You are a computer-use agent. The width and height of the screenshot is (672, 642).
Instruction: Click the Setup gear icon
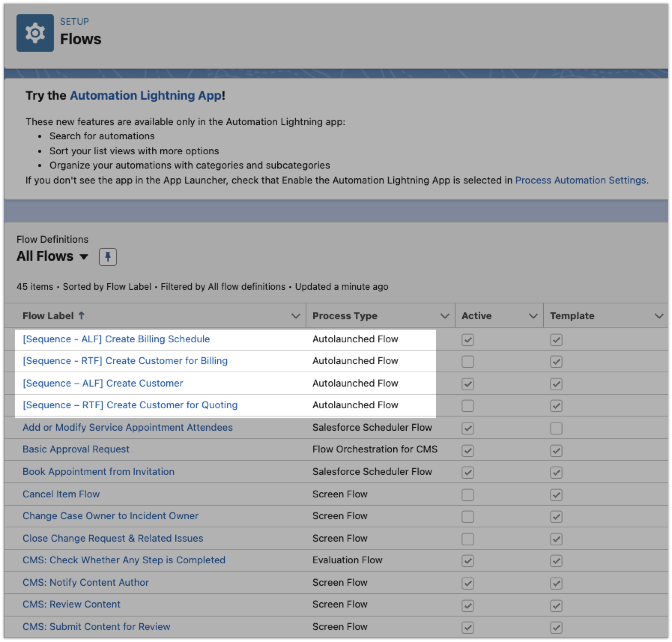(35, 33)
